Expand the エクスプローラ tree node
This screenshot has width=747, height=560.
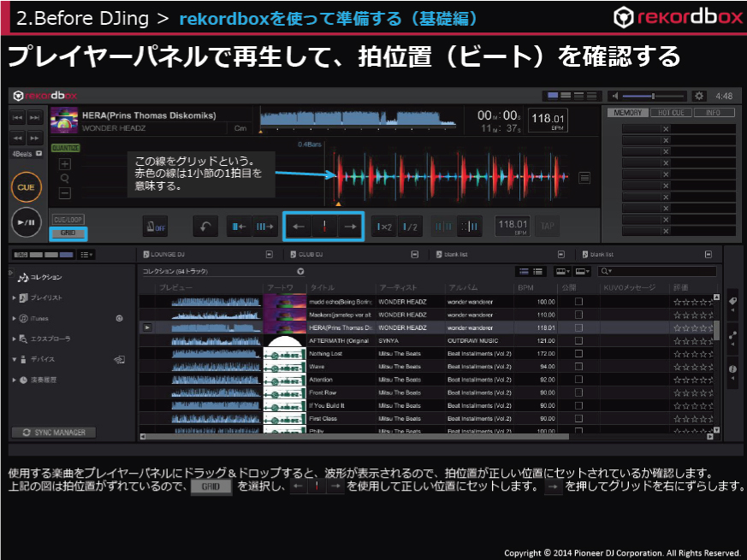[15, 339]
